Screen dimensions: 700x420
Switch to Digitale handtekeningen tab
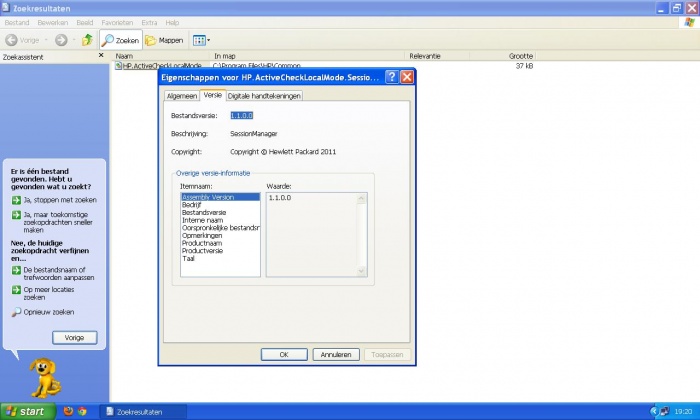coord(264,96)
